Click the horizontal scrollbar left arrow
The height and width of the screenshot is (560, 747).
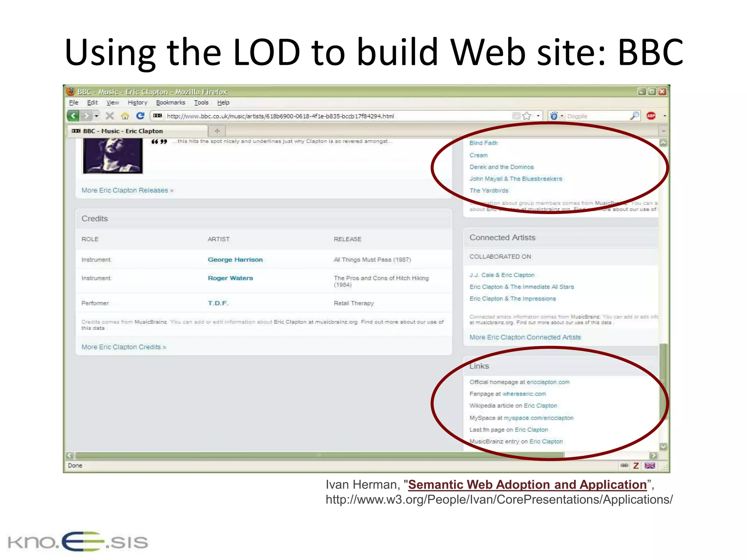70,455
